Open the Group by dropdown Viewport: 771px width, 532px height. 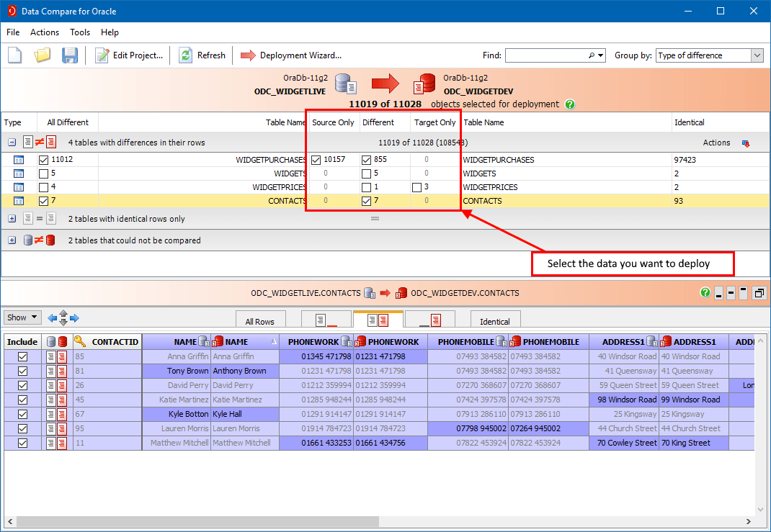coord(757,55)
